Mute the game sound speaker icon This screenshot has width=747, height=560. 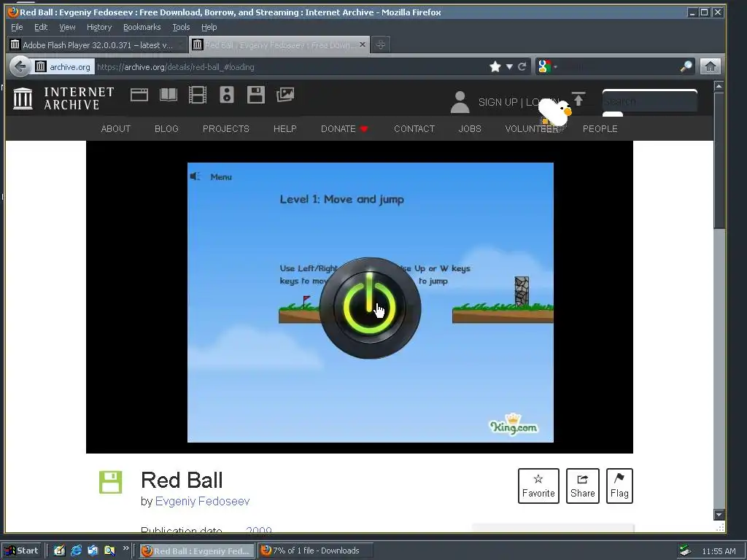tap(195, 176)
